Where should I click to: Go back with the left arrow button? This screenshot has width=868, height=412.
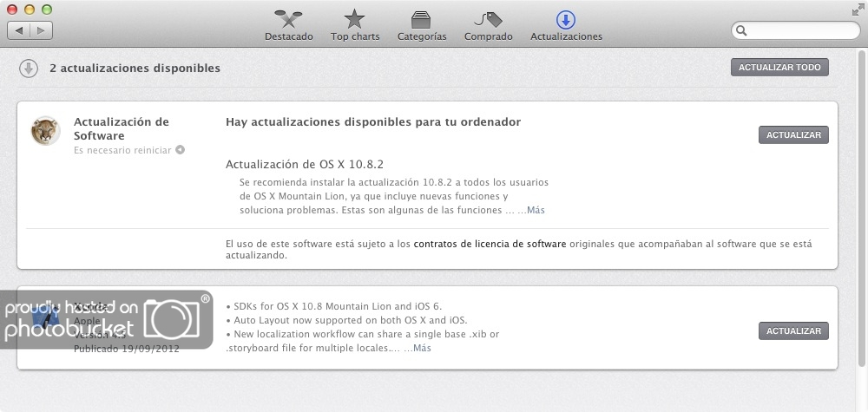pyautogui.click(x=19, y=30)
